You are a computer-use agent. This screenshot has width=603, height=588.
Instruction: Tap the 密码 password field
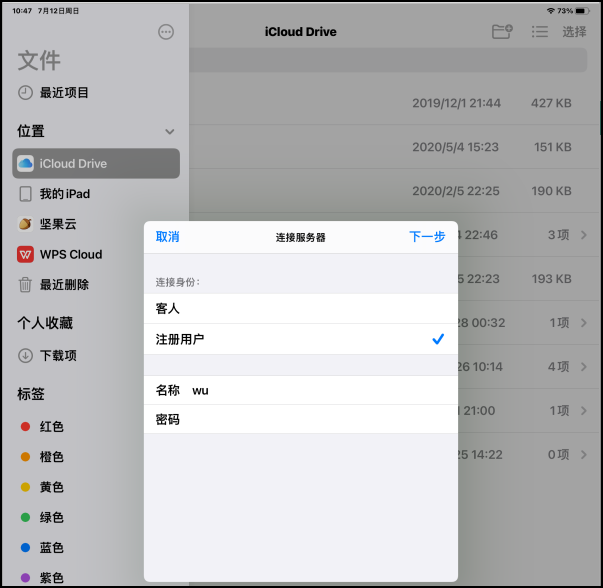pyautogui.click(x=310, y=420)
